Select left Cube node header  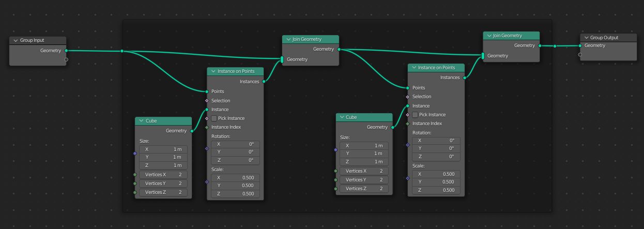tap(163, 121)
